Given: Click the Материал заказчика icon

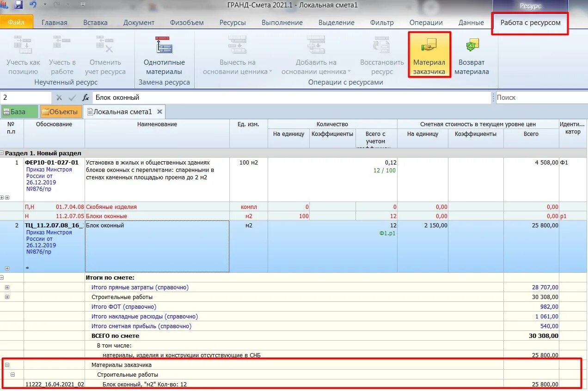Looking at the screenshot, I should click(x=429, y=45).
